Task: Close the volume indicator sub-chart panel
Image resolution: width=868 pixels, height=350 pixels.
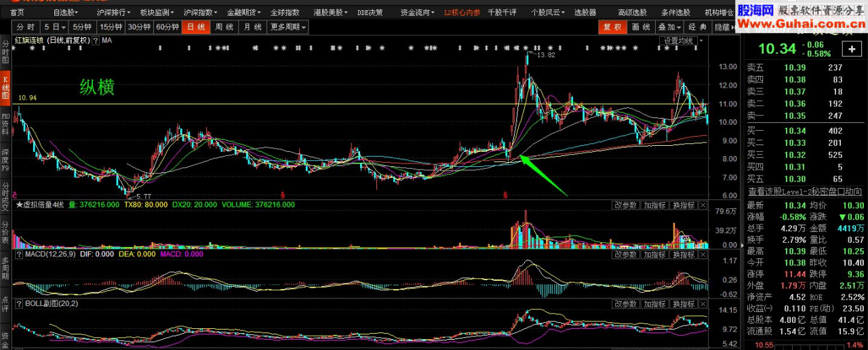Action: click(x=703, y=205)
